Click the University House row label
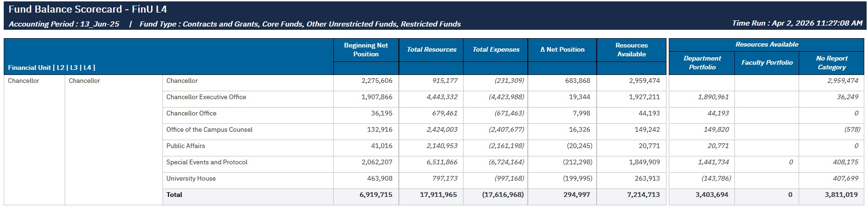 191,178
